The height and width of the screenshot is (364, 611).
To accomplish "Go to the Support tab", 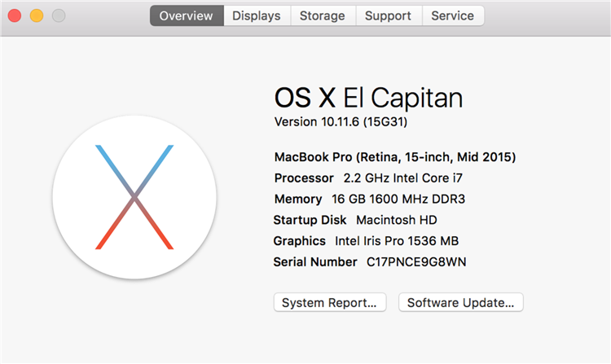I will (388, 15).
